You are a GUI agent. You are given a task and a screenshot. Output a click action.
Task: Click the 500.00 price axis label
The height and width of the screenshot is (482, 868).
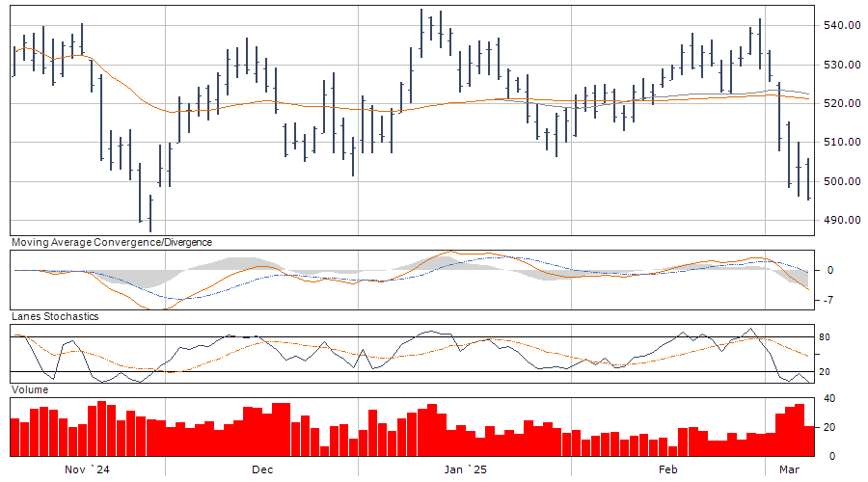tap(841, 181)
